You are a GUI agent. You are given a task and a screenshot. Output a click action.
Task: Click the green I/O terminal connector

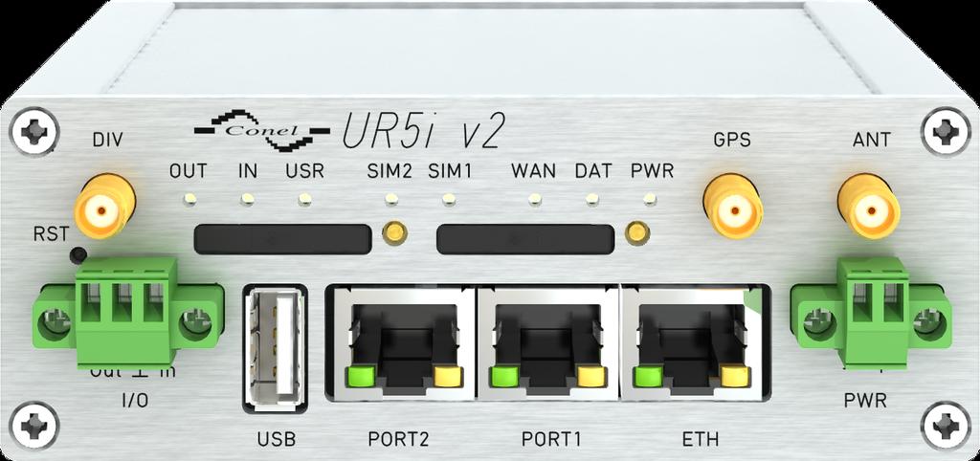coord(128,313)
